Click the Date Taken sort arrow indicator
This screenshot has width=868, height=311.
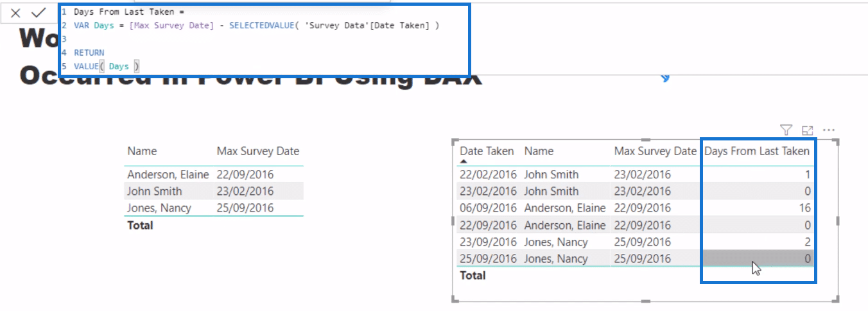[x=464, y=162]
